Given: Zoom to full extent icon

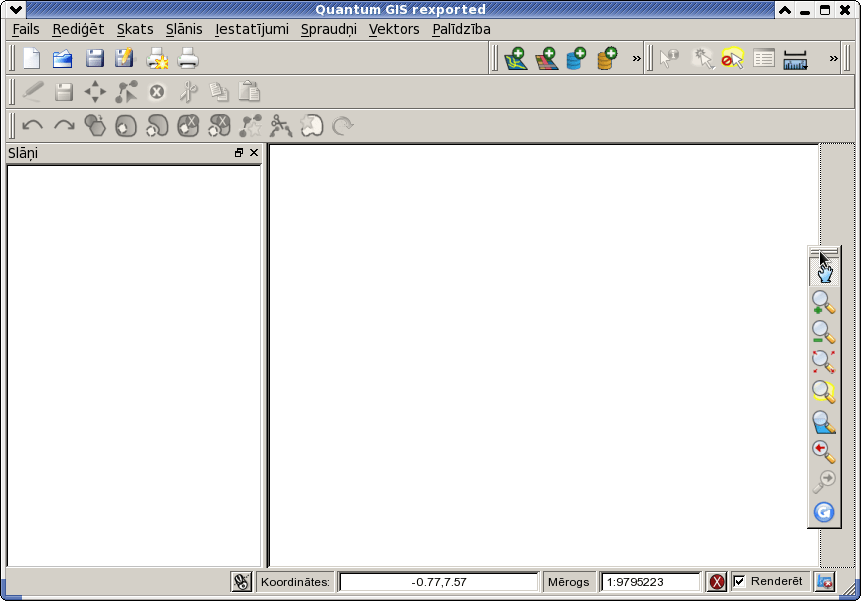Looking at the screenshot, I should 824,362.
